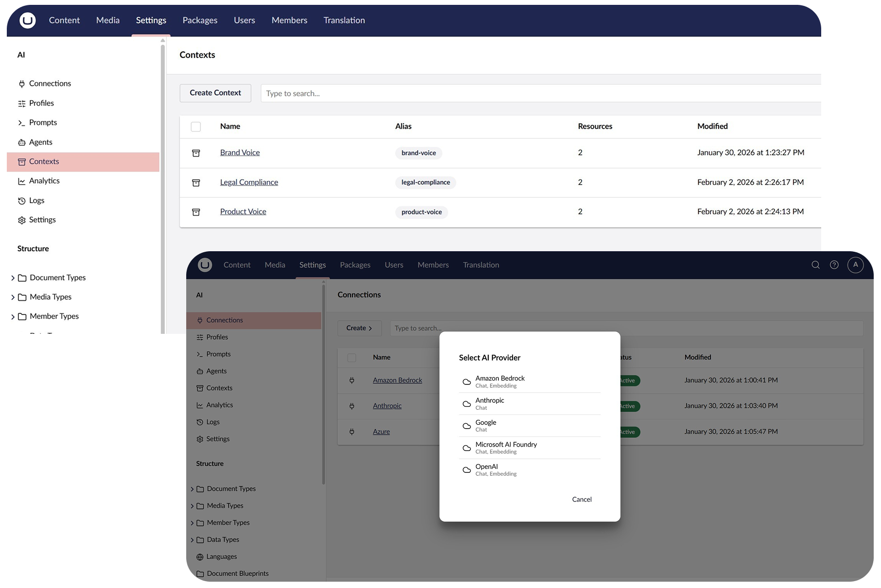
Task: Open AI Settings via the gear icon
Action: 22,220
